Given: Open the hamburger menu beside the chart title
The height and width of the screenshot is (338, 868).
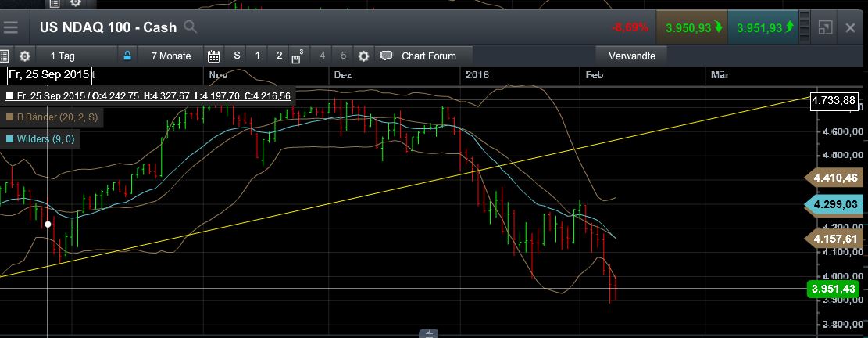Looking at the screenshot, I should pyautogui.click(x=10, y=27).
